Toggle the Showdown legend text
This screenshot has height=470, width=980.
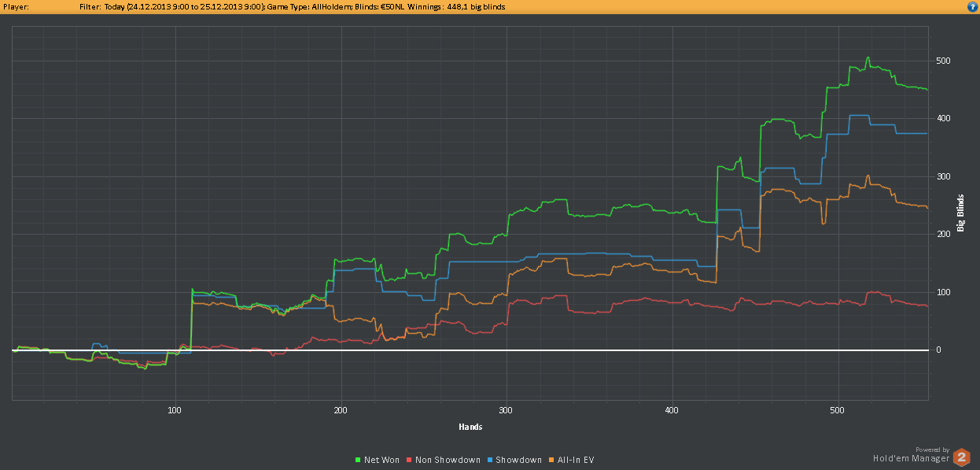[x=520, y=460]
